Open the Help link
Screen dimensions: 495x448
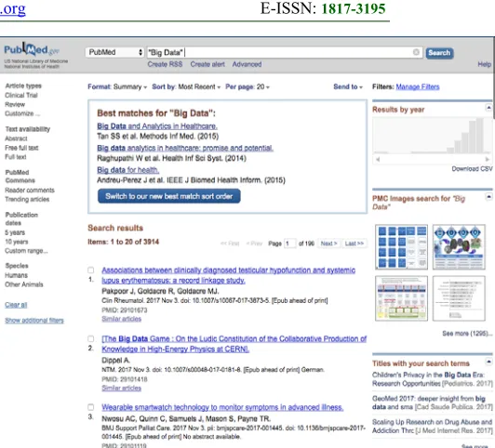[x=484, y=64]
